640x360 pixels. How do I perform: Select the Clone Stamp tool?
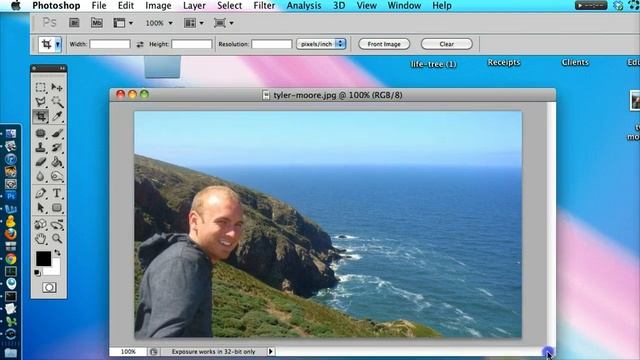tap(40, 147)
